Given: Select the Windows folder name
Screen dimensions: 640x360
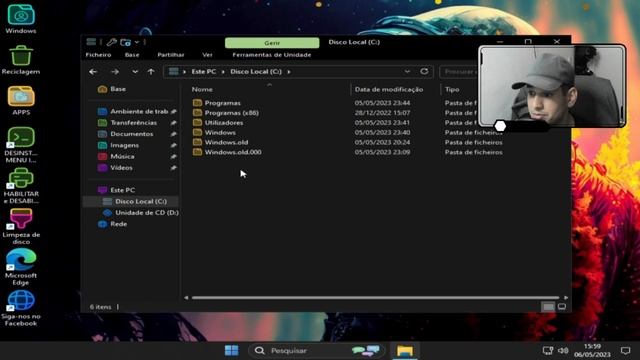Looking at the screenshot, I should (x=220, y=132).
